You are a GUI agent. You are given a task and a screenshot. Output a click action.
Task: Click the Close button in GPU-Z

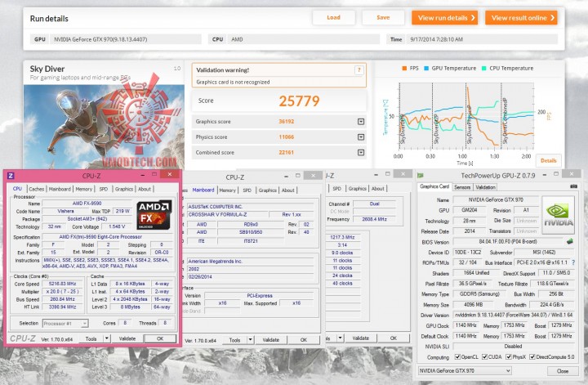click(562, 371)
